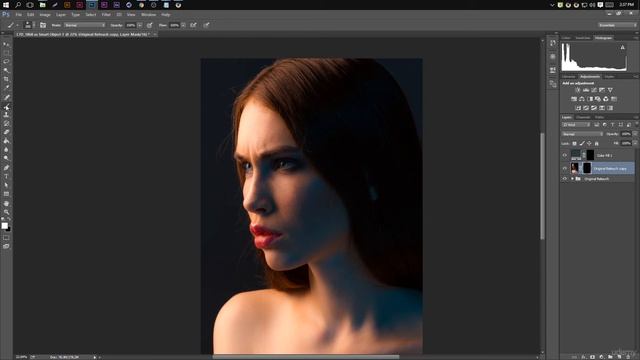The height and width of the screenshot is (360, 640).
Task: Open the brush blending Mode dropdown
Action: pyautogui.click(x=85, y=25)
